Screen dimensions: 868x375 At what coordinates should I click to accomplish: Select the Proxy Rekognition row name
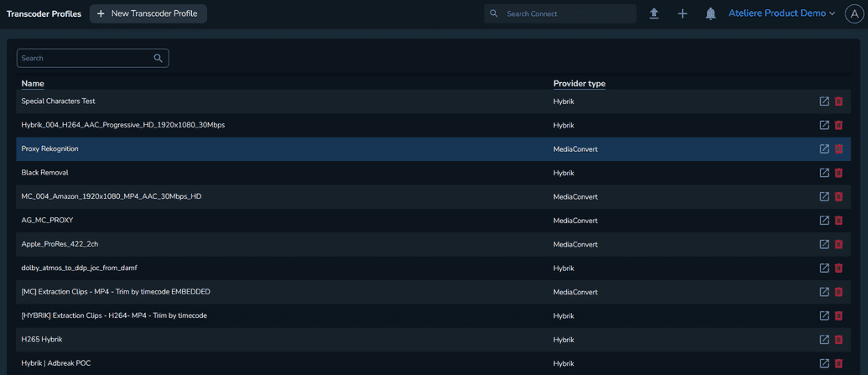point(49,149)
